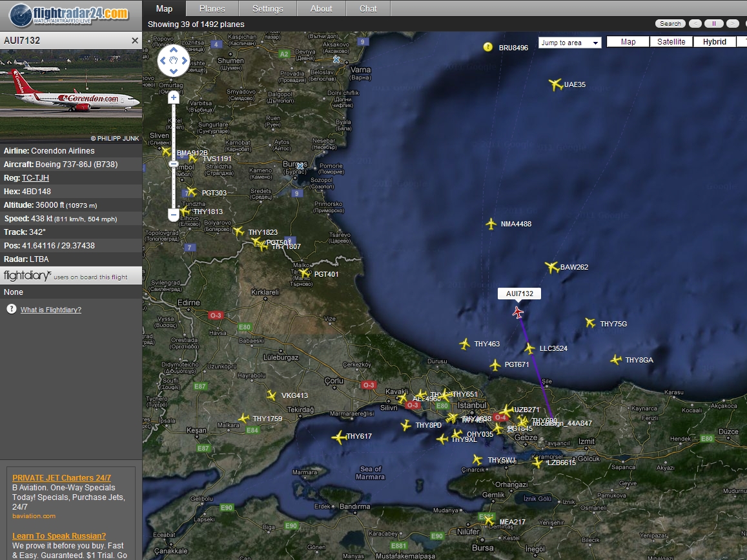Select the NMA4488 plane marker
The height and width of the screenshot is (560, 747).
click(491, 224)
